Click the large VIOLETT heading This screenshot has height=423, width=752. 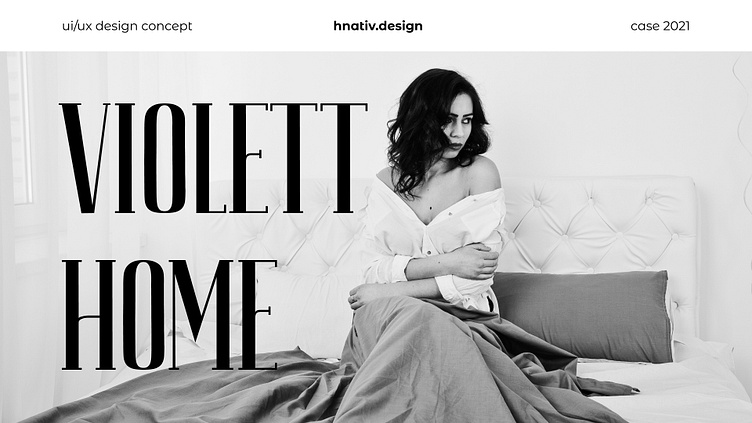click(x=213, y=158)
